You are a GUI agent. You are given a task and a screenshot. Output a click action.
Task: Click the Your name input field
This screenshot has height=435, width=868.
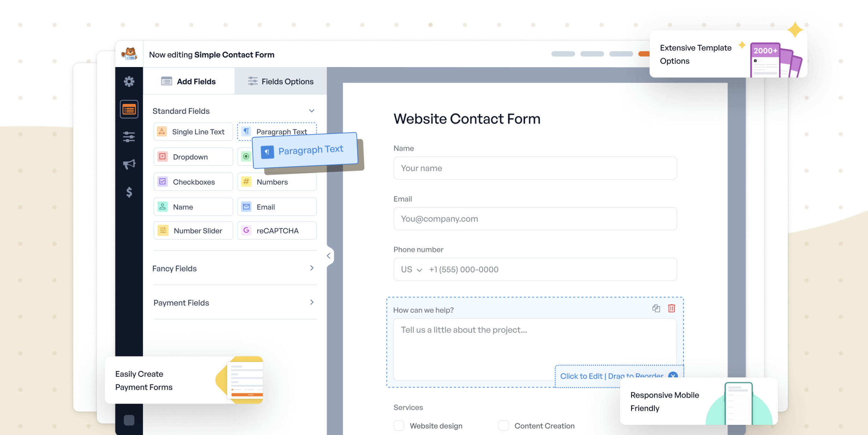pyautogui.click(x=535, y=168)
